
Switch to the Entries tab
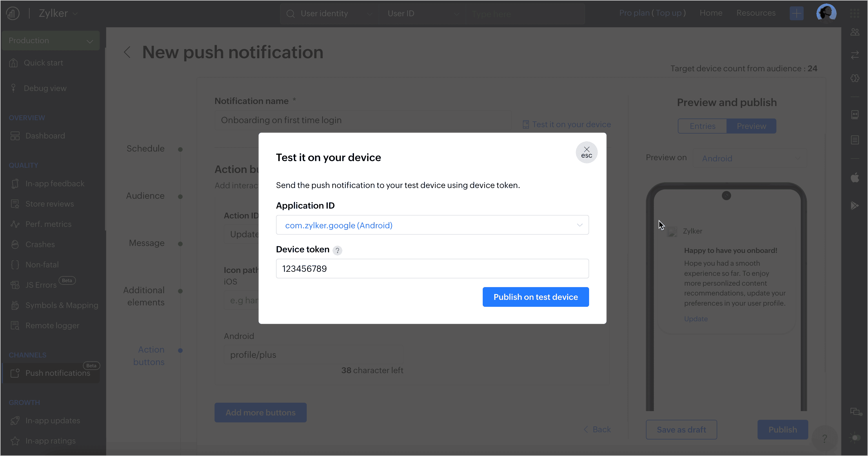click(x=702, y=126)
